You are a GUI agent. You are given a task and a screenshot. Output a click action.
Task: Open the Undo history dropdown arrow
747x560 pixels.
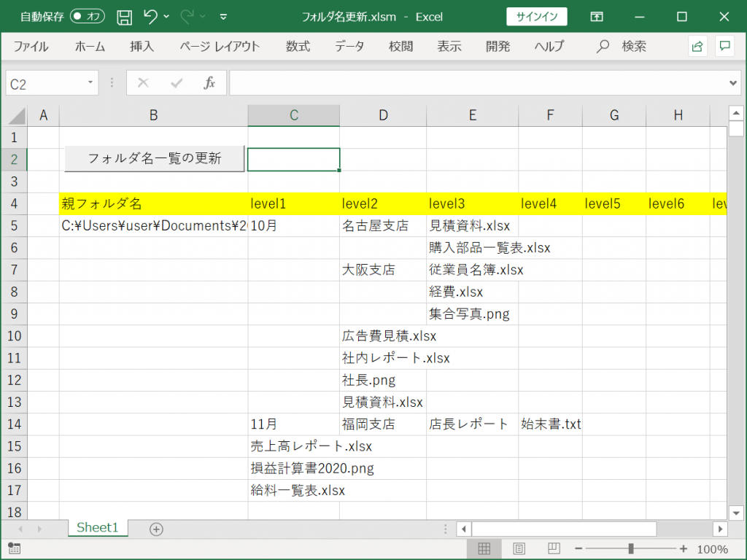tap(166, 17)
